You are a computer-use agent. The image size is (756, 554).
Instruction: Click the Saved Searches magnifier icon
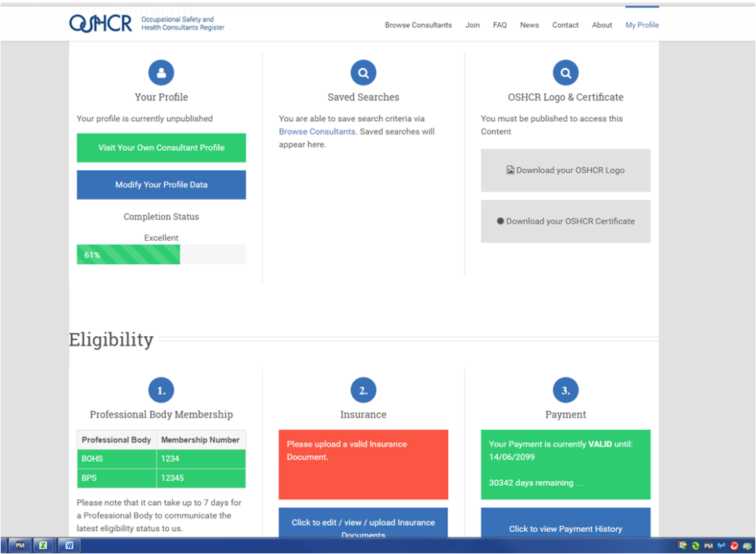[363, 72]
